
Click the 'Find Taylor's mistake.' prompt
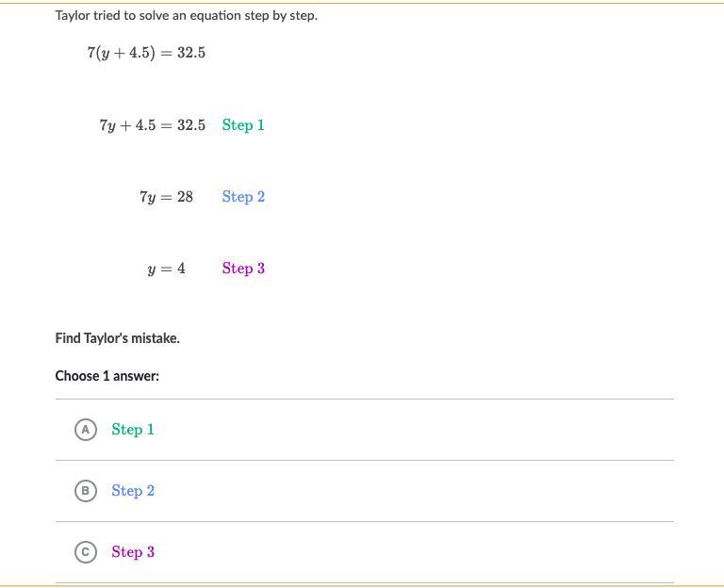click(117, 338)
